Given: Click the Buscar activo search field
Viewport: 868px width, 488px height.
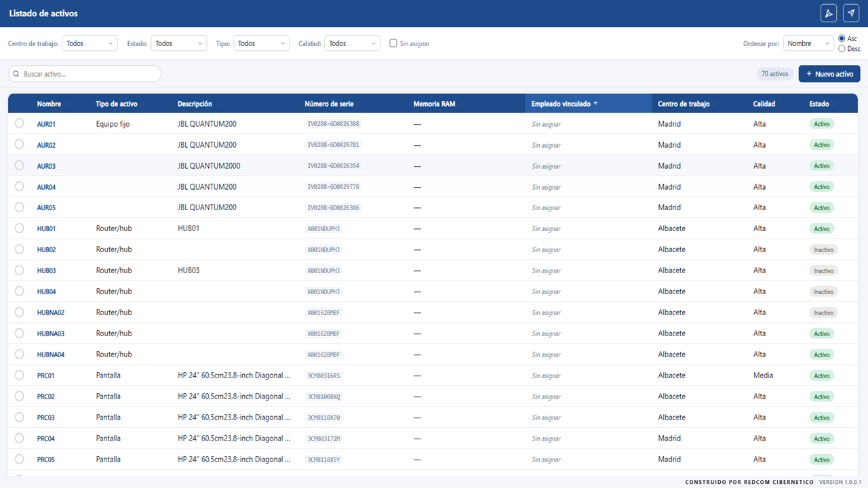Looking at the screenshot, I should click(x=85, y=74).
